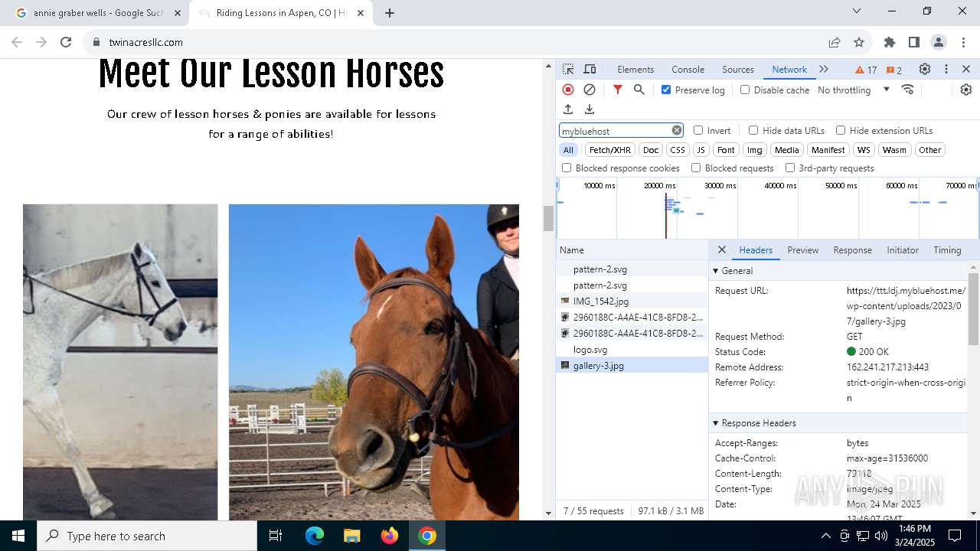Filter requests by JS type
Viewport: 980px width, 551px height.
pyautogui.click(x=701, y=150)
